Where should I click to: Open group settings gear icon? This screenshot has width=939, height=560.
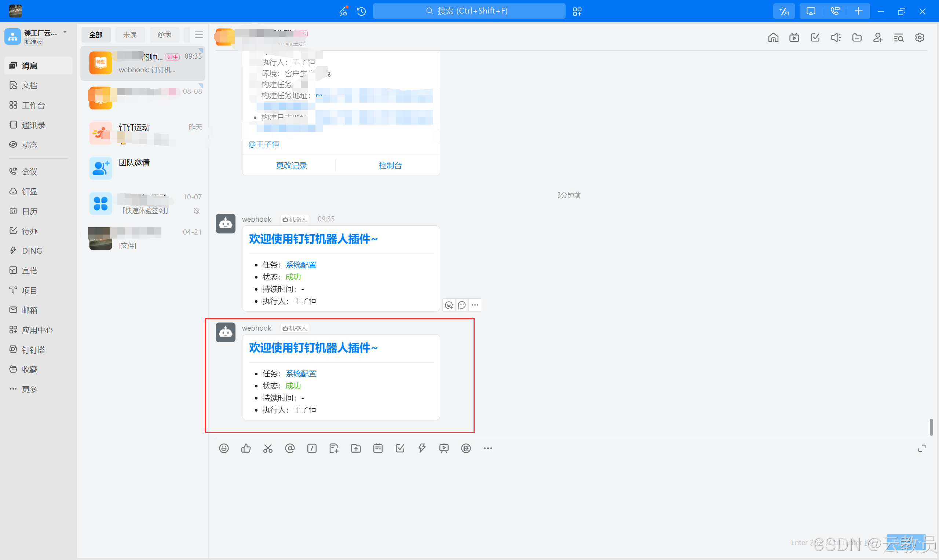pyautogui.click(x=920, y=37)
